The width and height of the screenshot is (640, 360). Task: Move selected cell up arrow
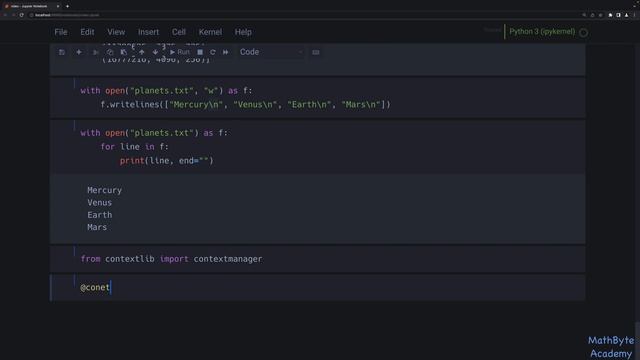tap(142, 52)
